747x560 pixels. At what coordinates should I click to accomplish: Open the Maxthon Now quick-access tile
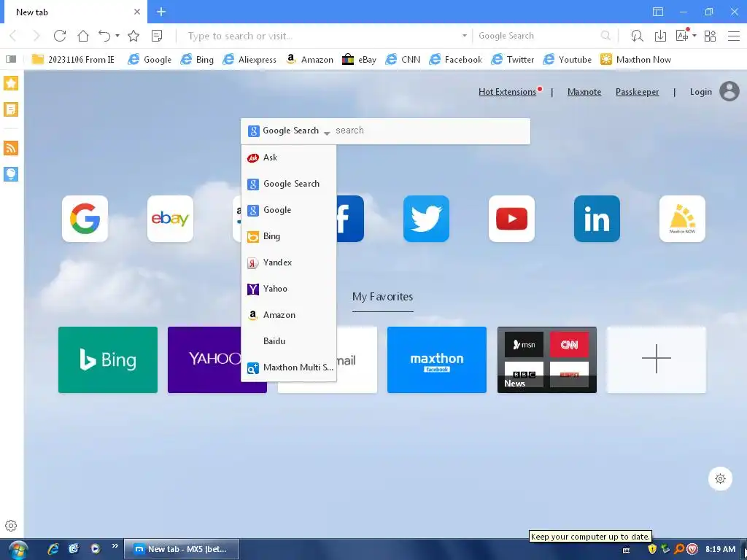(682, 219)
